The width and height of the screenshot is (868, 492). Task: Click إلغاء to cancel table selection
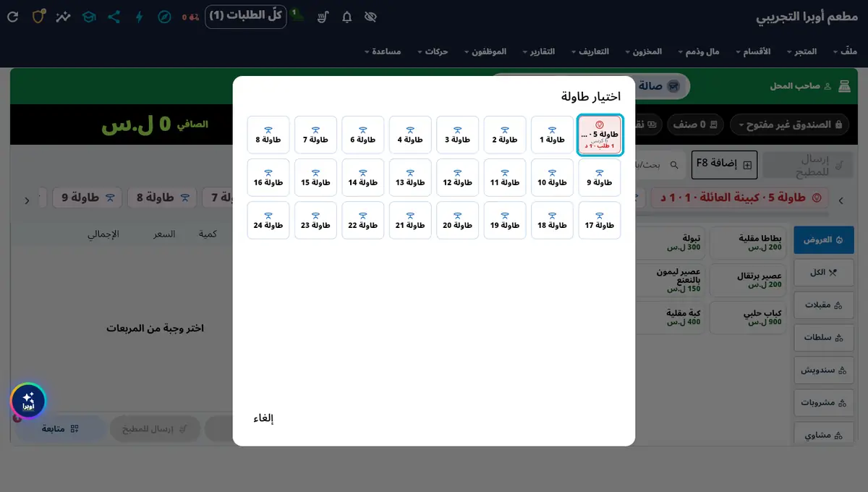pyautogui.click(x=263, y=418)
